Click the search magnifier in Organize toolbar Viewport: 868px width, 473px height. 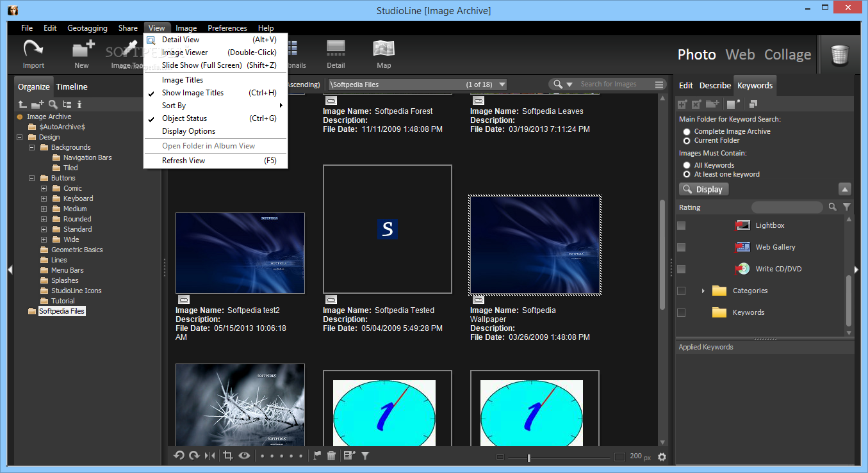click(53, 104)
